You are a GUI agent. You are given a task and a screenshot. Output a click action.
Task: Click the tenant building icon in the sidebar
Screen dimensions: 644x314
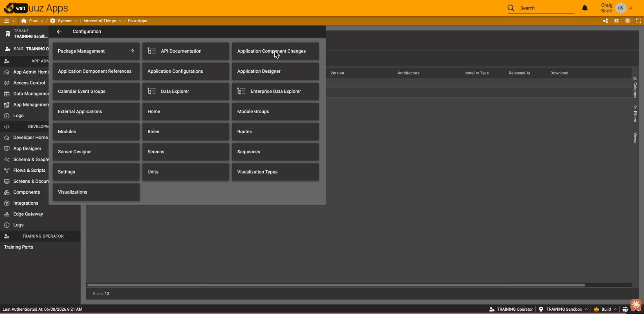[x=7, y=33]
